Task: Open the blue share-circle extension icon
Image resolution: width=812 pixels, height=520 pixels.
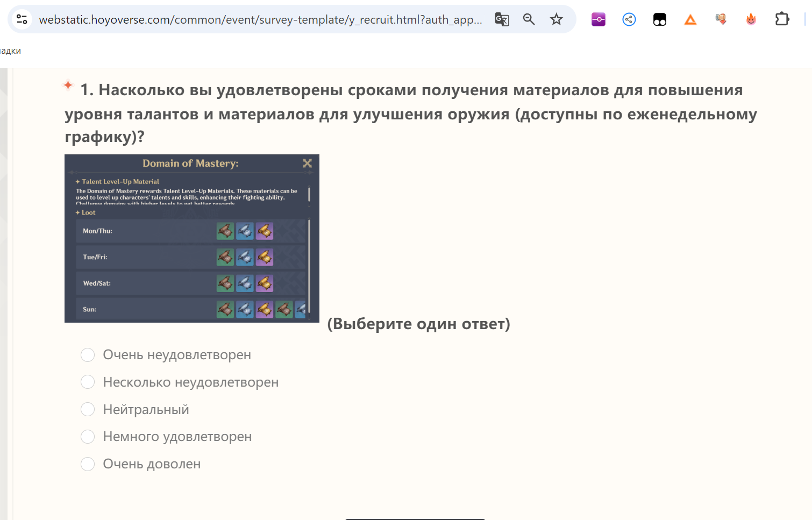Action: 629,20
